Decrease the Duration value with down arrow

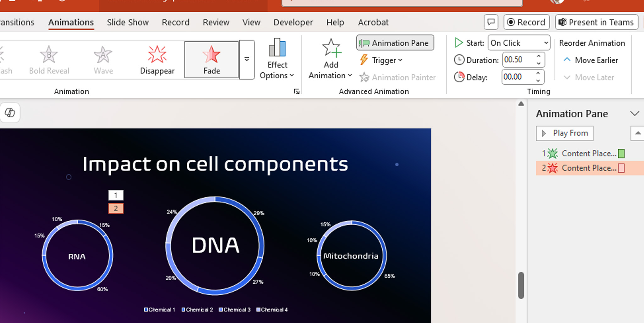pyautogui.click(x=539, y=63)
